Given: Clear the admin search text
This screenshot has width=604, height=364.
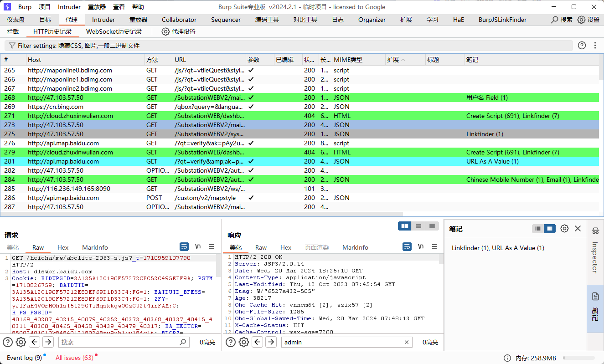Looking at the screenshot, I should [x=407, y=342].
